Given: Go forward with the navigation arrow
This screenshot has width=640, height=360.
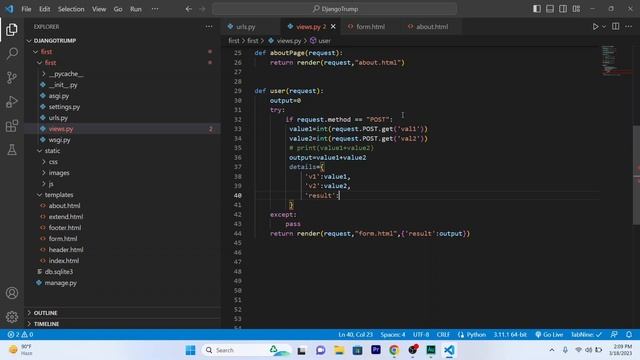Looking at the screenshot, I should point(202,9).
